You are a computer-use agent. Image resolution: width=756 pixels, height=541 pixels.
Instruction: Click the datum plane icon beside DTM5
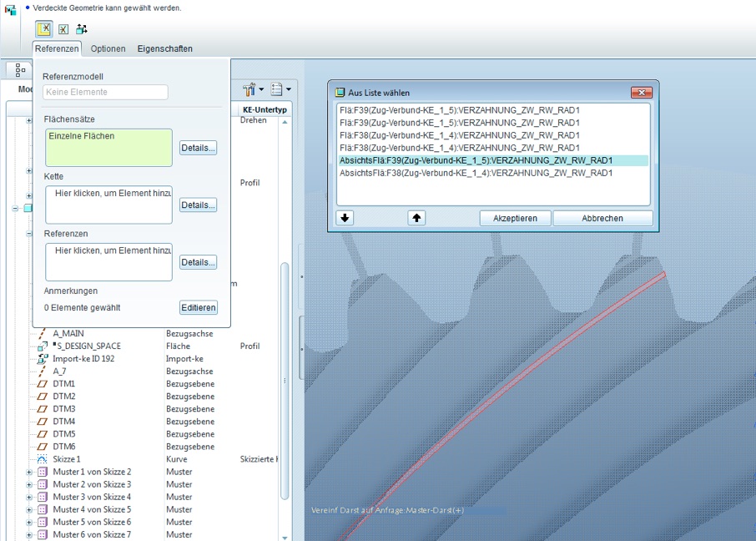tap(43, 434)
